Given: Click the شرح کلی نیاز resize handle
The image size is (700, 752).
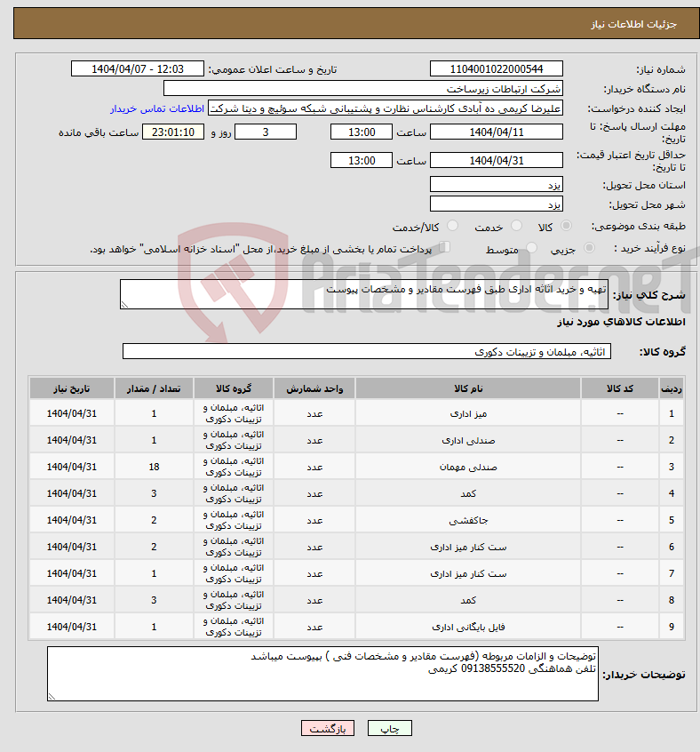Looking at the screenshot, I should [124, 305].
